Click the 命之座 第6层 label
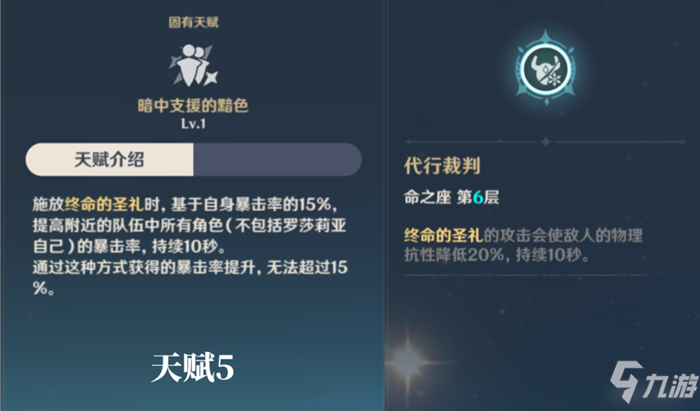Screen dimensions: 700x411 point(438,198)
